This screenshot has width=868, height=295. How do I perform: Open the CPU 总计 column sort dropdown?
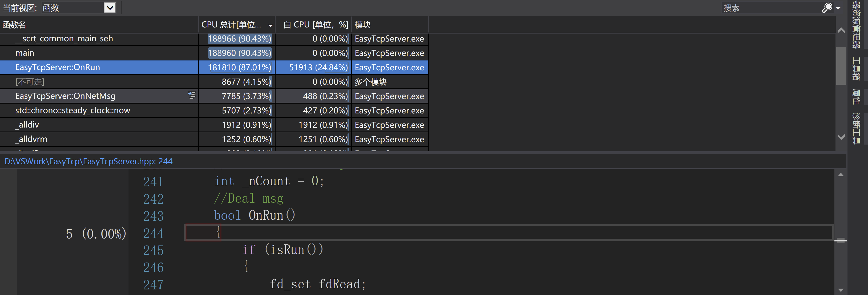(270, 25)
